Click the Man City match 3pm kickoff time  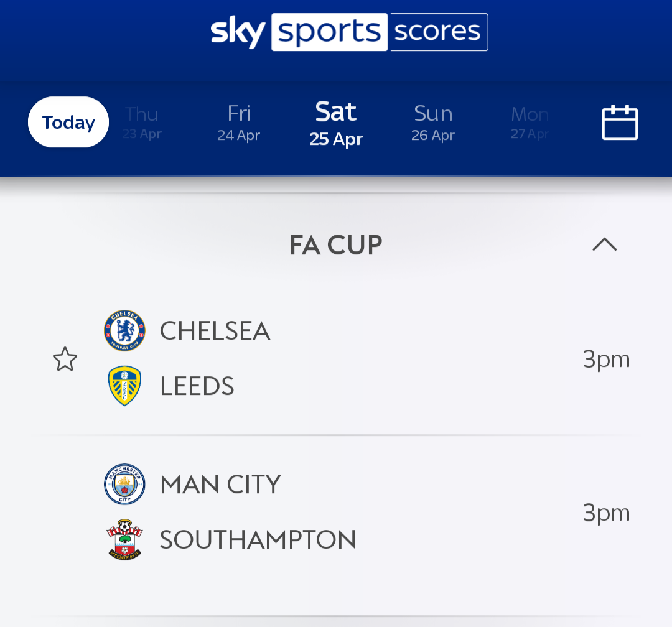coord(606,513)
